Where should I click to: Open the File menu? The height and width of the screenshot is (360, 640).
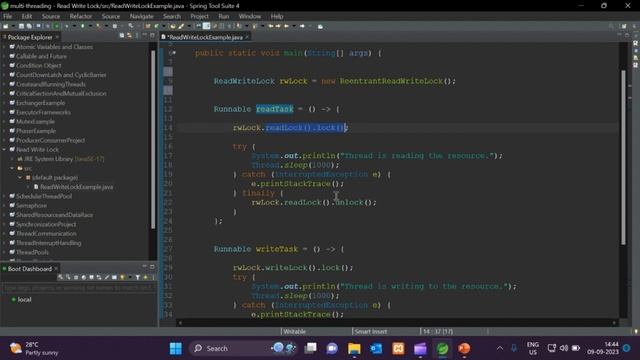tap(8, 16)
